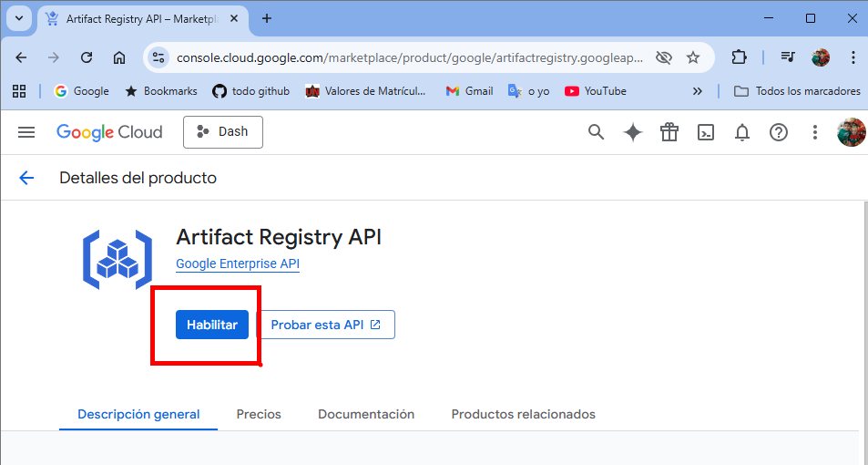The height and width of the screenshot is (465, 868).
Task: Open the help question mark icon
Action: point(779,132)
